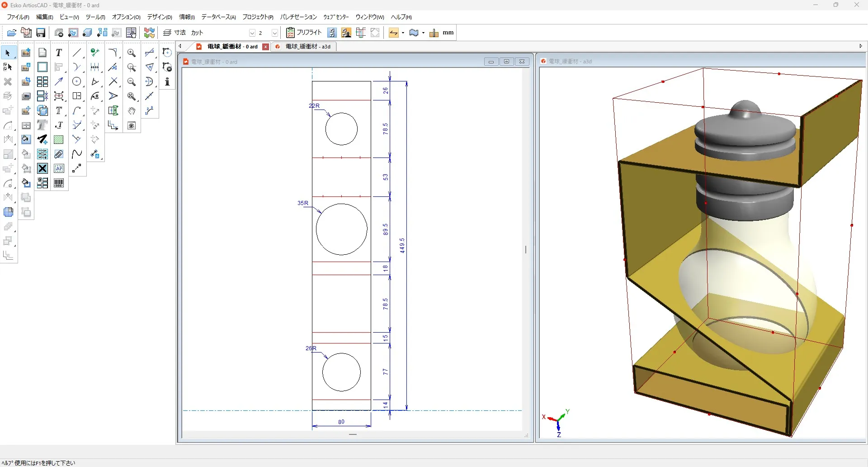868x467 pixels.
Task: Select the Circle tool
Action: (77, 81)
